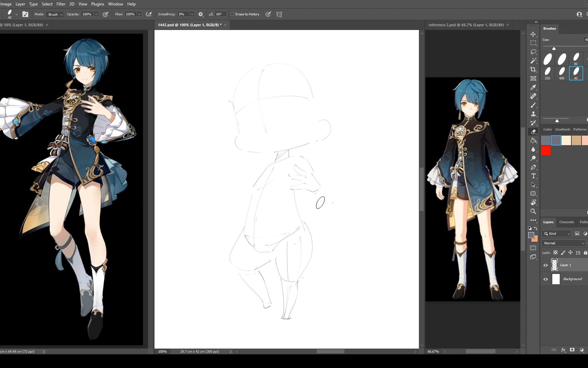Screen dimensions: 588x368
Task: Click the foreground color box
Action: pos(531,235)
